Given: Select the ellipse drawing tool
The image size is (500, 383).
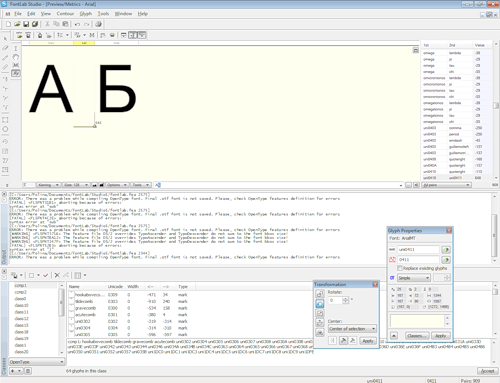Looking at the screenshot, I should coord(5,129).
